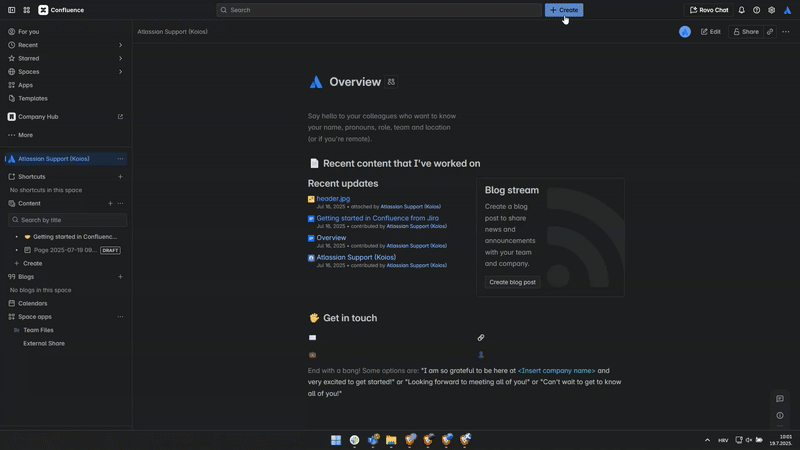Screen dimensions: 800x450
Task: Open Getting started in Confluence from Jira link
Action: click(378, 218)
